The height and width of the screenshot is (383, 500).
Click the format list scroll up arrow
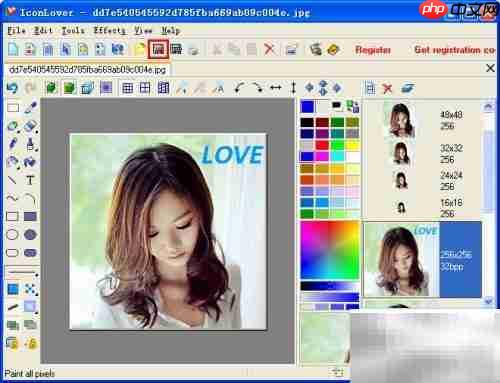coord(488,107)
